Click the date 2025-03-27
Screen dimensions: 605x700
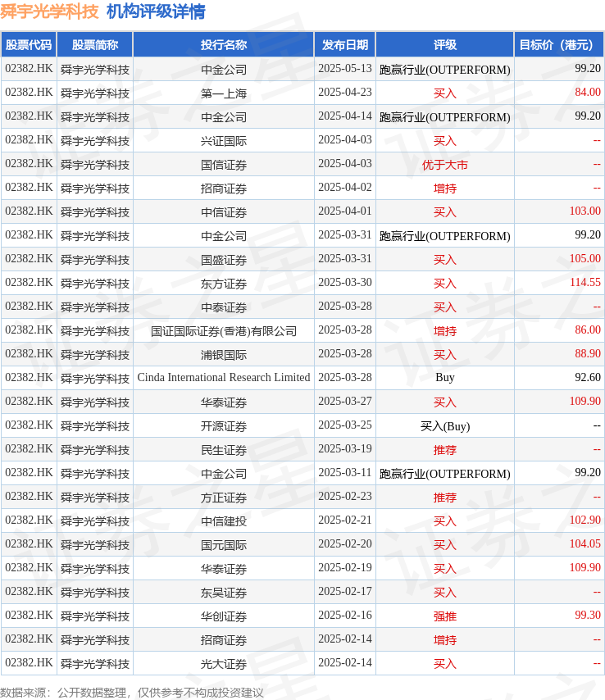click(x=345, y=402)
